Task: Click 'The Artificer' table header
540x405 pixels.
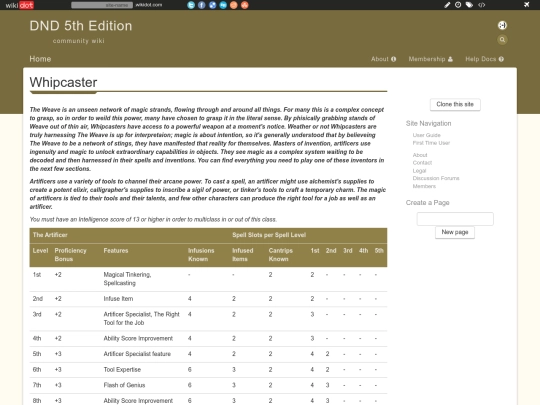Action: click(x=50, y=235)
